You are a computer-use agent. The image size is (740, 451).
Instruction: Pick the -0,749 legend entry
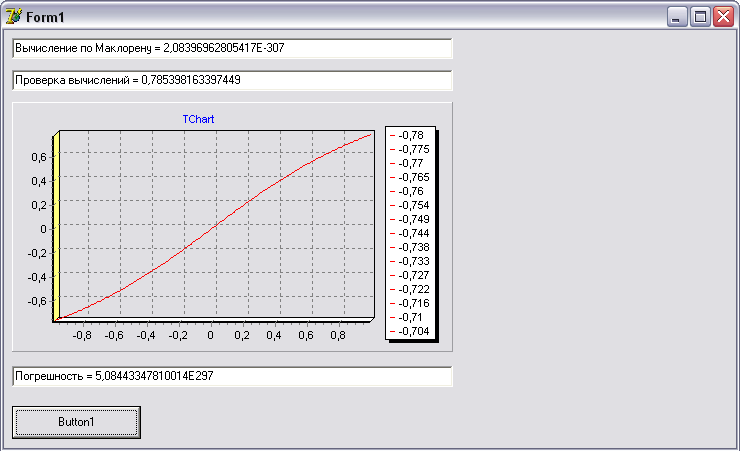pos(411,219)
